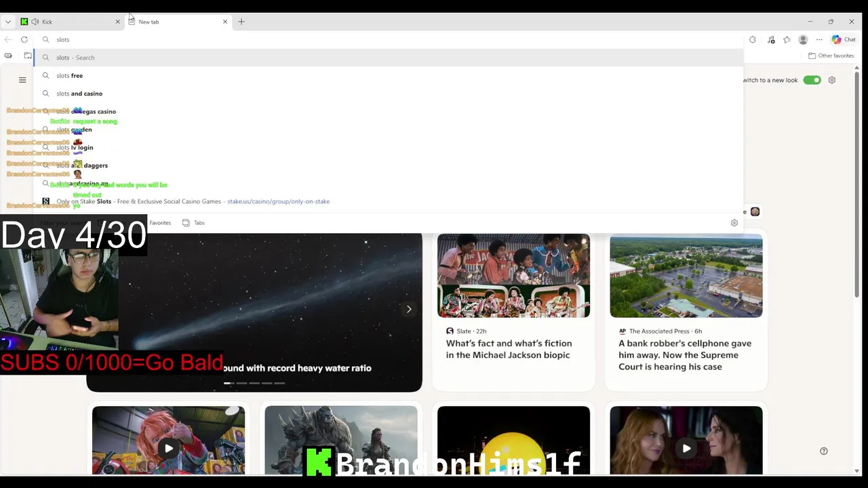Screen dimensions: 868x488
Task: Click the Stake favicon in the suggestion list
Action: (x=45, y=201)
